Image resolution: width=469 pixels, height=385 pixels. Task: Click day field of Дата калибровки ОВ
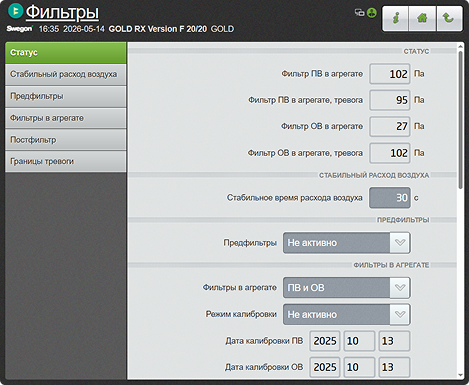click(394, 367)
